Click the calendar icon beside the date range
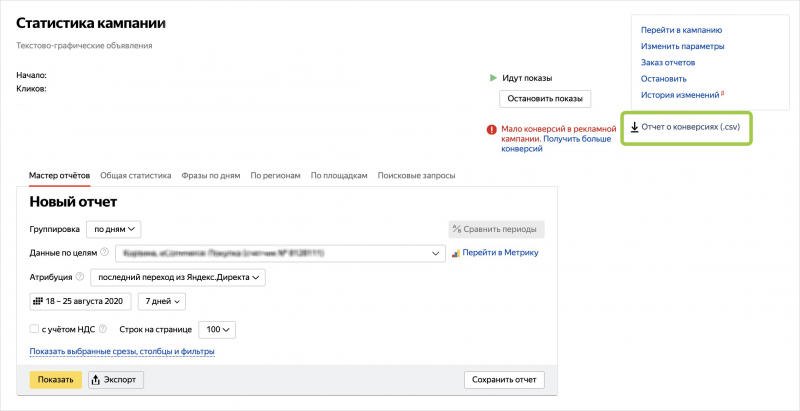 38,301
